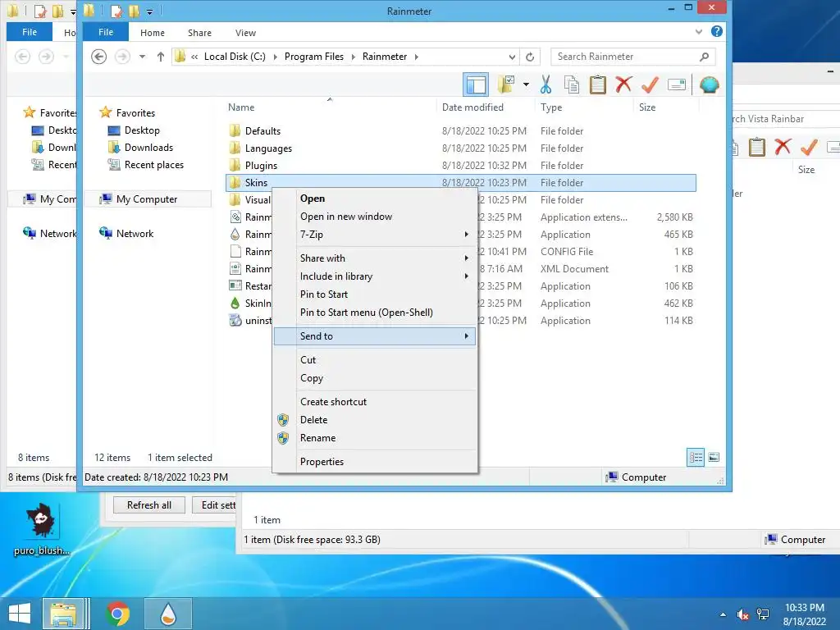840x630 pixels.
Task: Choose Delete in the context menu
Action: pos(374,420)
